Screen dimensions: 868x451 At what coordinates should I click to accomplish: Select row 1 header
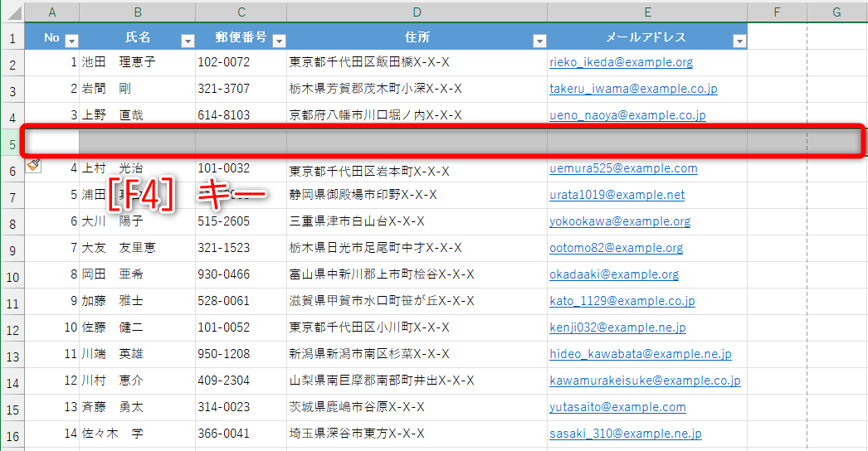click(12, 38)
